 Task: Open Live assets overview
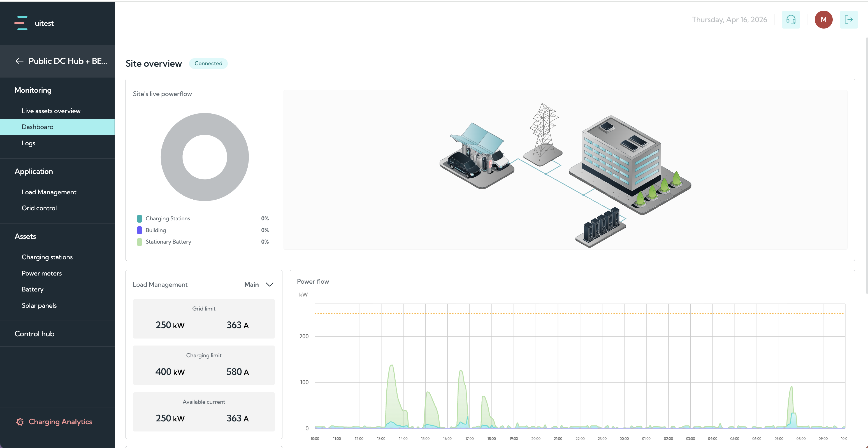click(x=51, y=111)
